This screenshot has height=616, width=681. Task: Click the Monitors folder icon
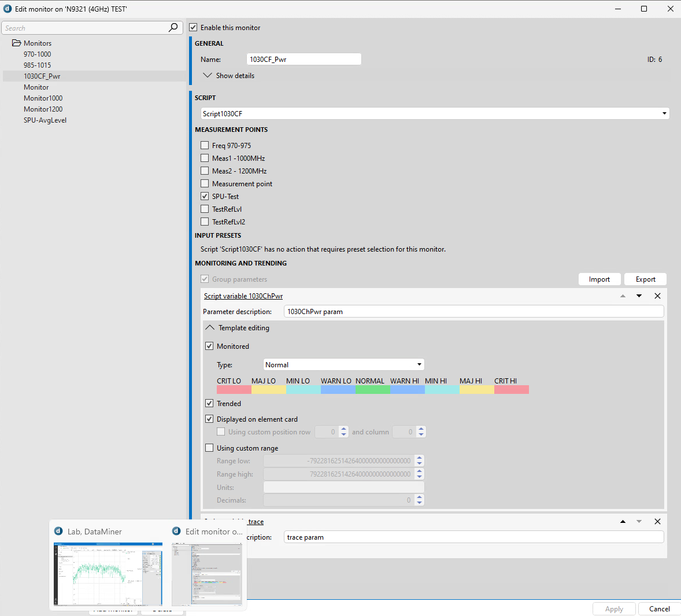(16, 43)
